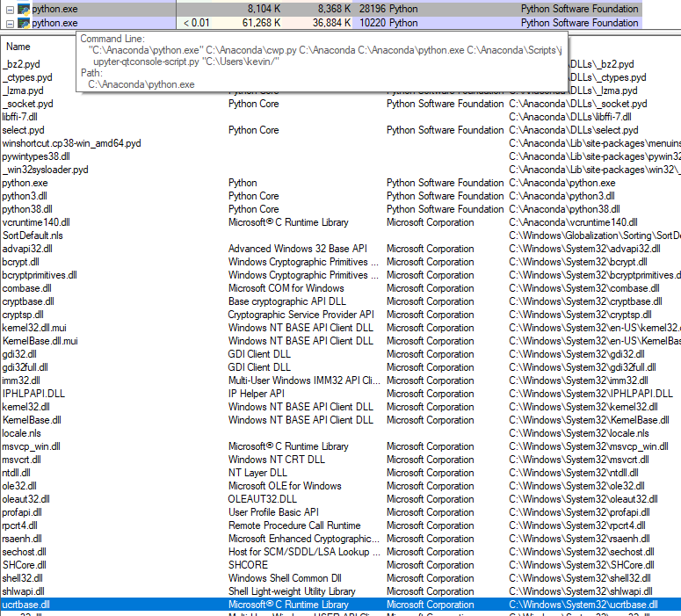681x616 pixels.
Task: Select oleaut32.dll in the Name column
Action: [26, 499]
